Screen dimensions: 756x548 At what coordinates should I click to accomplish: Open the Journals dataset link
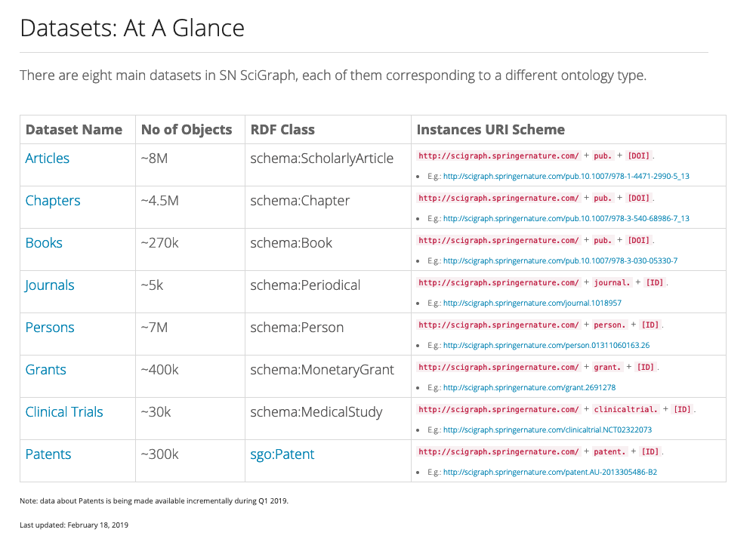coord(50,285)
